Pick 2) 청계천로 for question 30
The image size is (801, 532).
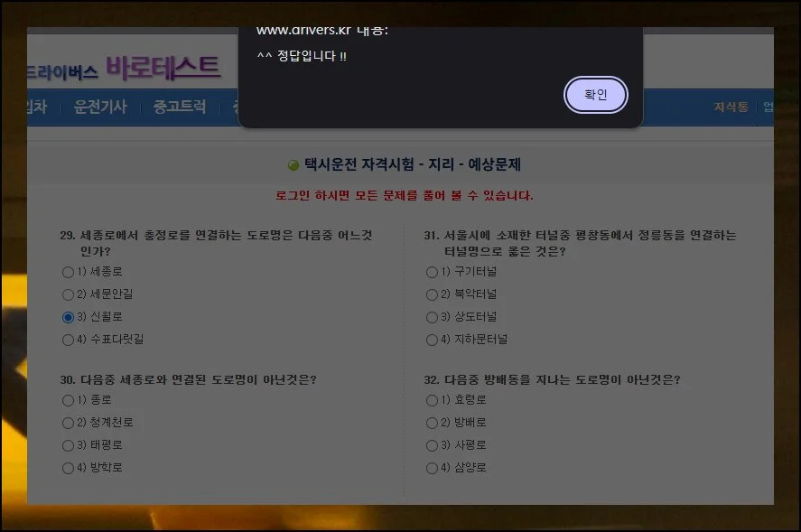pos(68,423)
